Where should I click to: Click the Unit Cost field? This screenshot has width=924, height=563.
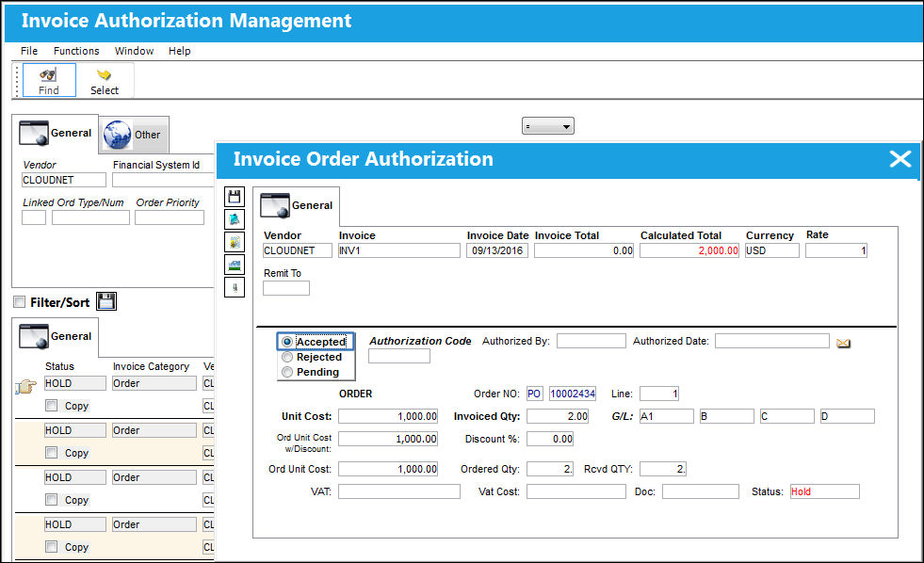[x=388, y=416]
